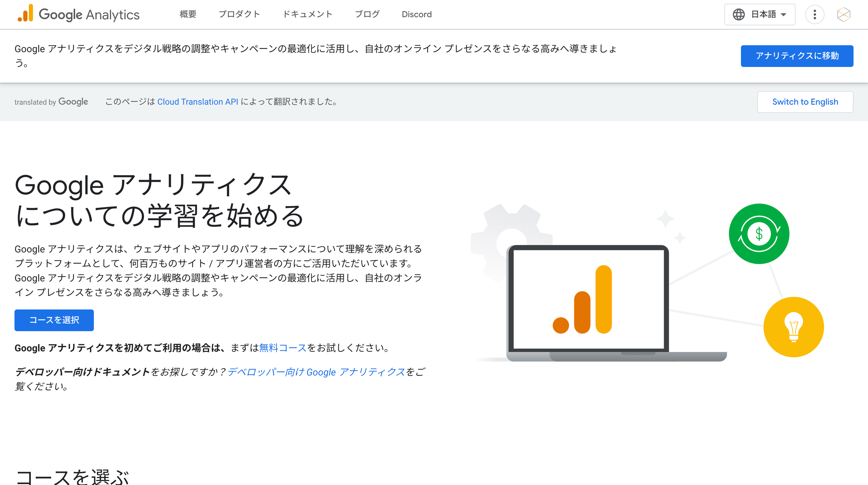The height and width of the screenshot is (485, 868).
Task: Click the コースを選ぶ heading
Action: coord(72,477)
